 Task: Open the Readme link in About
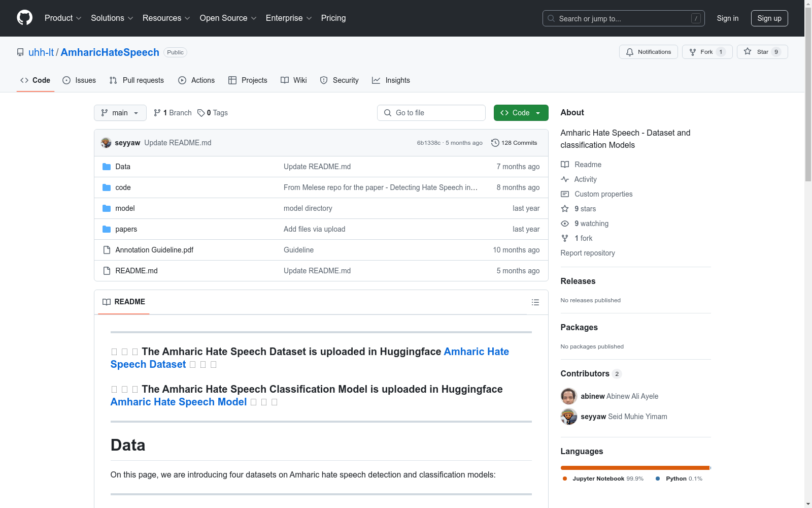tap(581, 165)
